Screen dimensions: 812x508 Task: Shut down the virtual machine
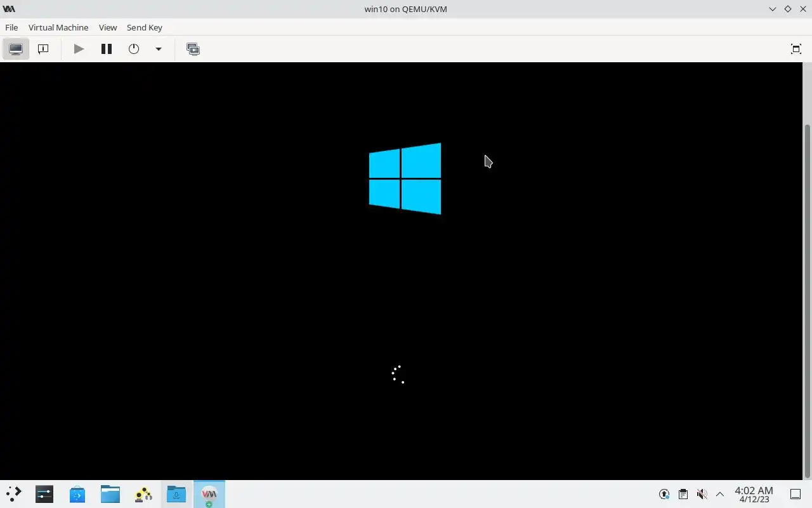pyautogui.click(x=134, y=49)
